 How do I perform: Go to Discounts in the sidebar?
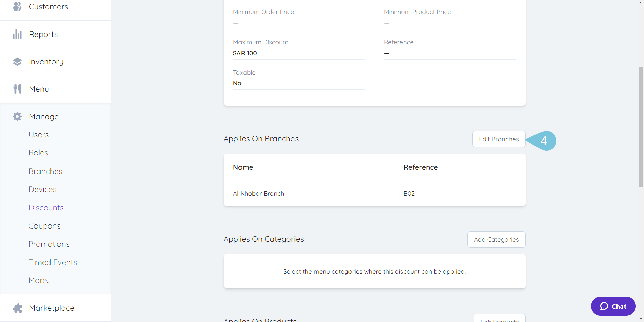pos(46,208)
